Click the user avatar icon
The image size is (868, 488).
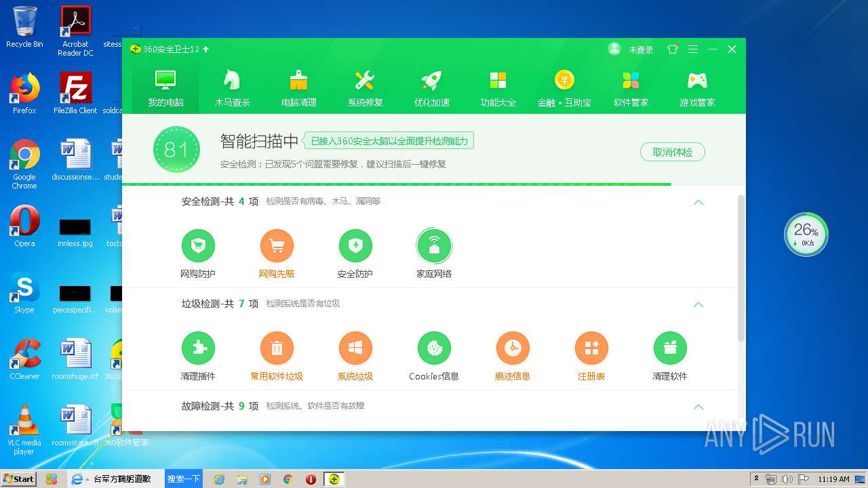coord(614,49)
